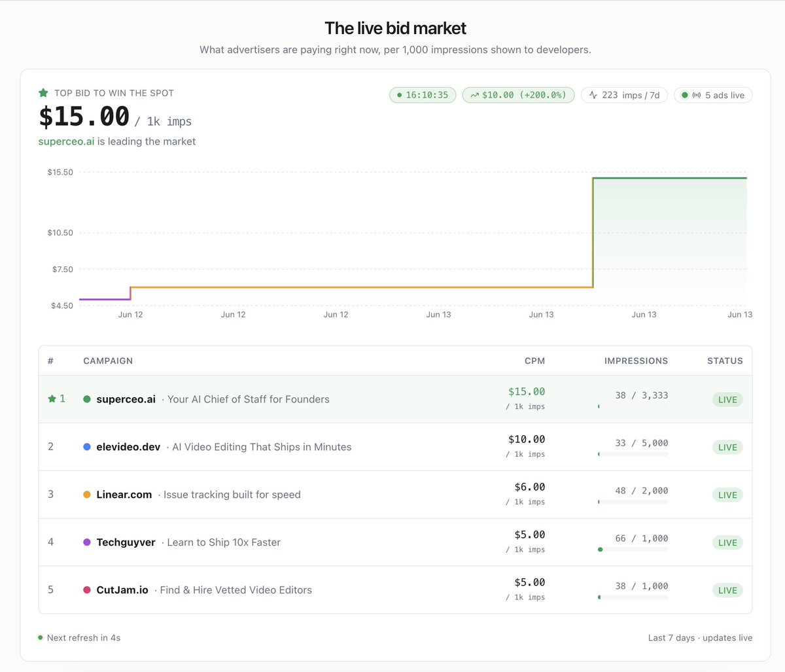
Task: Click the activity pulse icon beside 223 imps
Action: click(593, 95)
